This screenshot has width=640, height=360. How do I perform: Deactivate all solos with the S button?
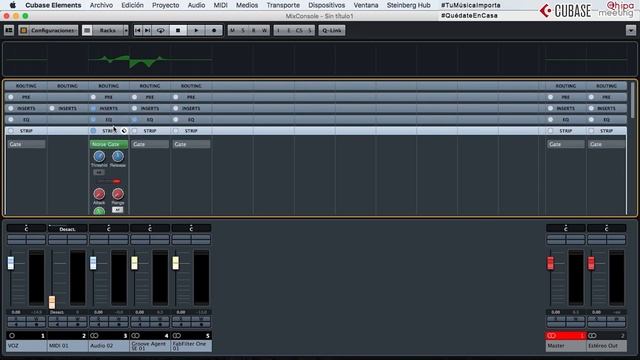(243, 30)
